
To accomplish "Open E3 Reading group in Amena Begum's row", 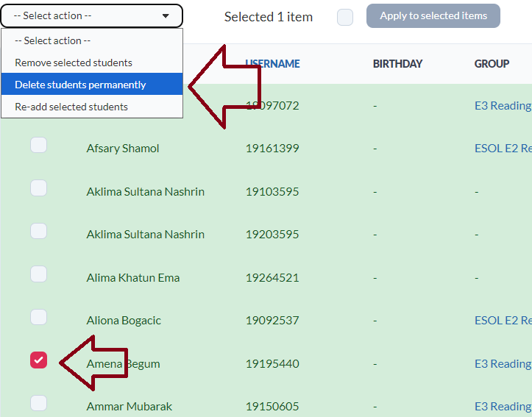I will 503,364.
